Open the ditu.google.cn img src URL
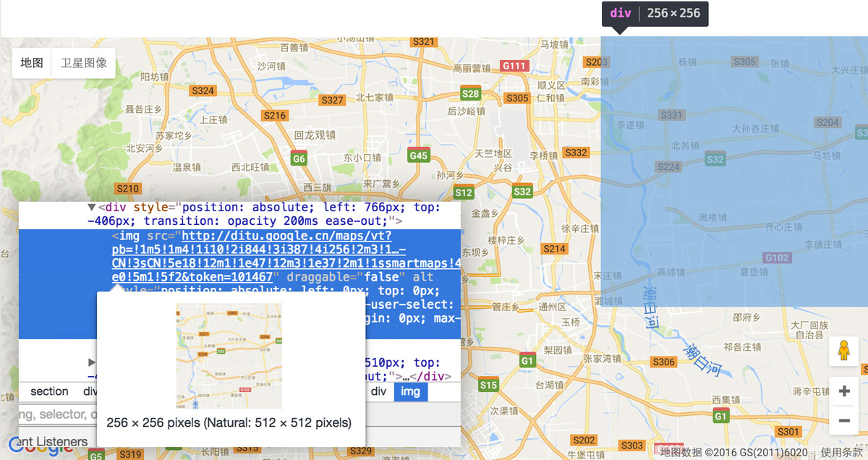The image size is (868, 460). 286,256
